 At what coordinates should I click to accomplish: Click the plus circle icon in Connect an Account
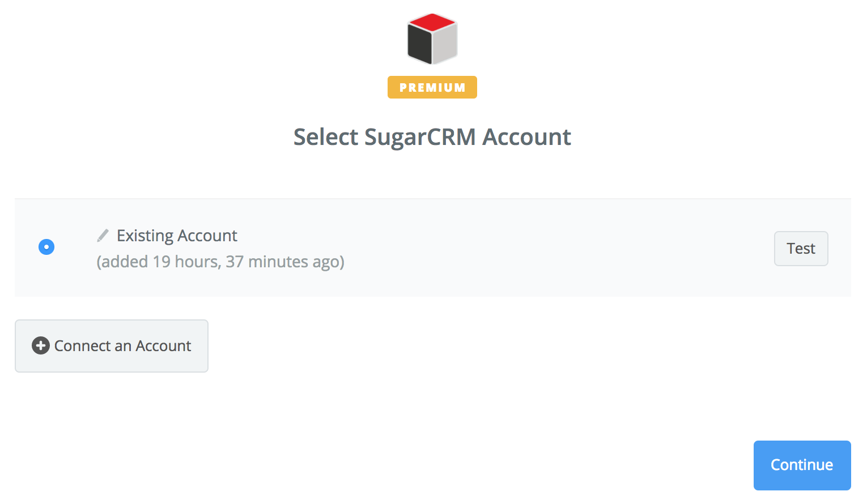click(x=41, y=345)
